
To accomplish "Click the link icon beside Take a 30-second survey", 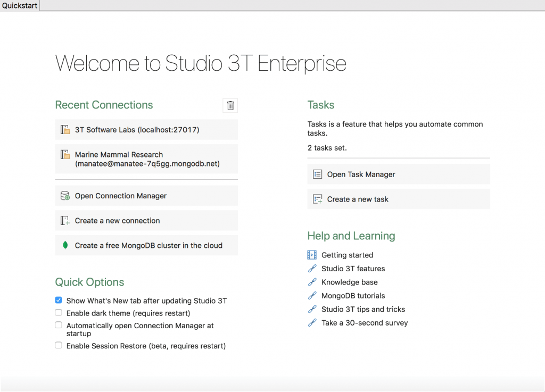I will pos(312,322).
